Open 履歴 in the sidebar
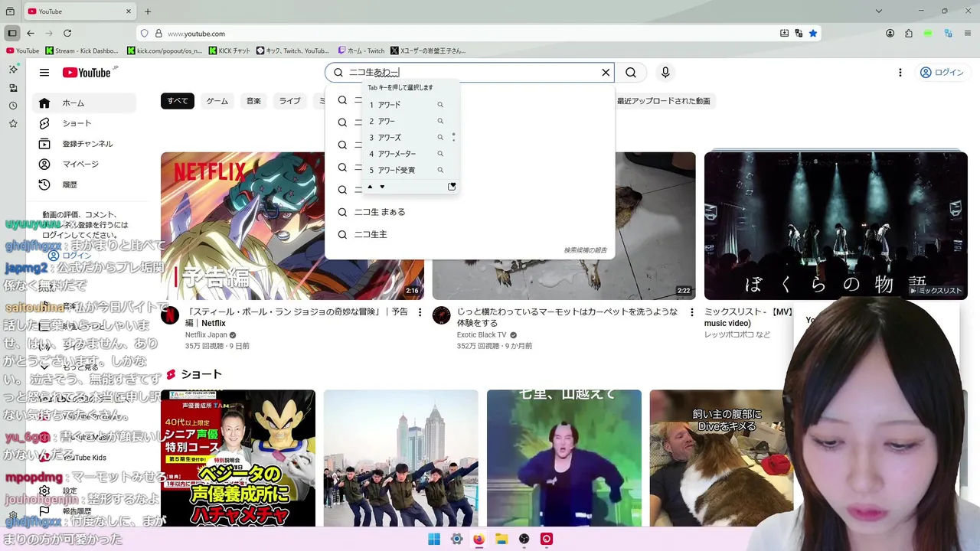Screen dimensions: 980x551 coord(84,184)
